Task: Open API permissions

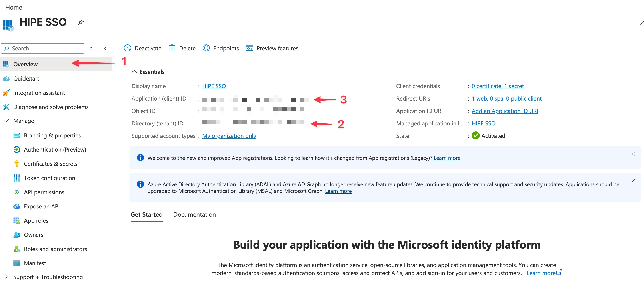Action: [44, 192]
